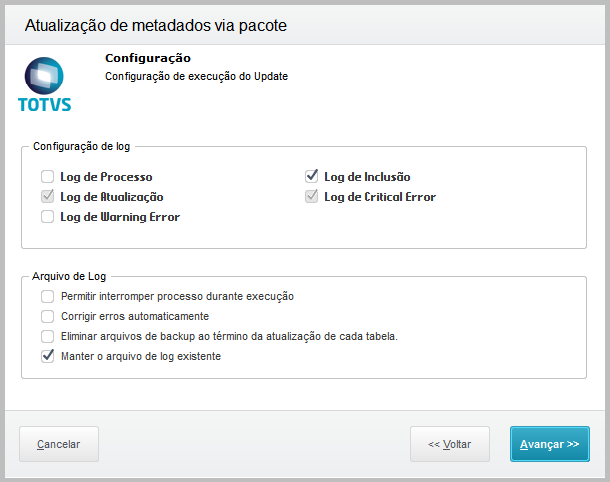Screen dimensions: 610x482
Task: Uncheck the Log de Inclusão checkbox
Action: [311, 177]
